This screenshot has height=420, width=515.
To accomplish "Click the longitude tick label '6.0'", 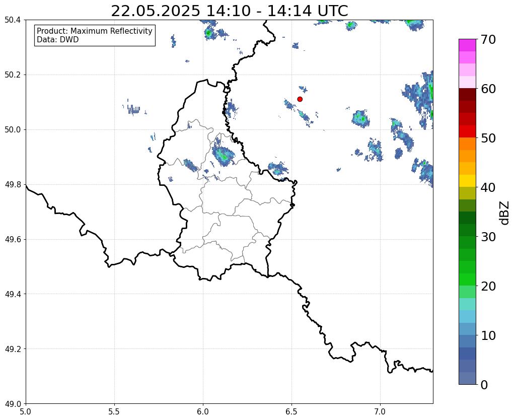I will 203,412.
